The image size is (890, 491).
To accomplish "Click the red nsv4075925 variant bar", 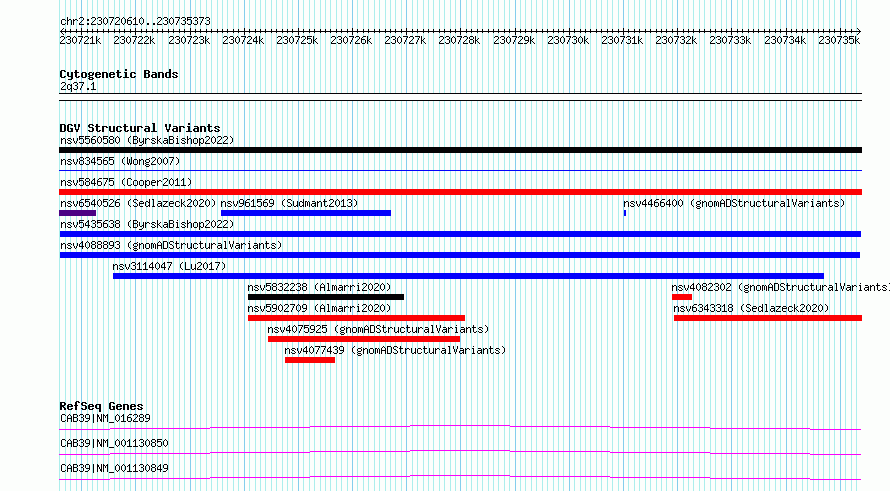I will point(364,339).
